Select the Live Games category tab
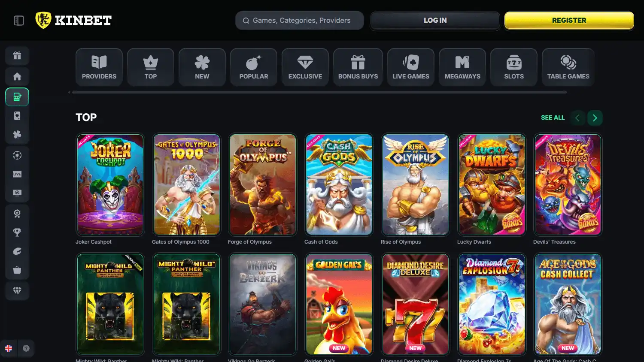Image resolution: width=644 pixels, height=362 pixels. coord(411,67)
